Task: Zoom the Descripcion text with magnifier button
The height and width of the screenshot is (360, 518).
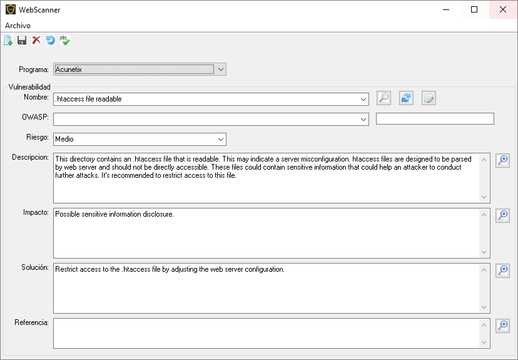Action: pos(503,160)
